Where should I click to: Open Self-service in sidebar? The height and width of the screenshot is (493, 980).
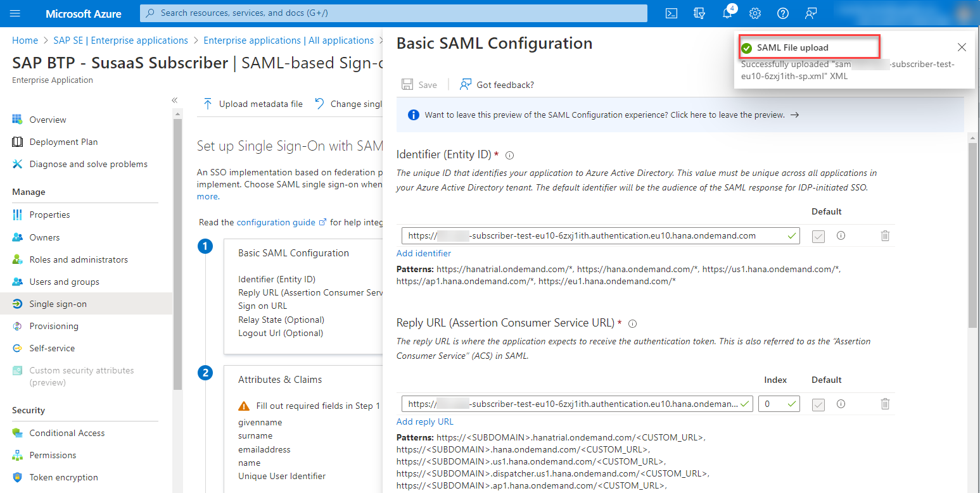[x=52, y=348]
